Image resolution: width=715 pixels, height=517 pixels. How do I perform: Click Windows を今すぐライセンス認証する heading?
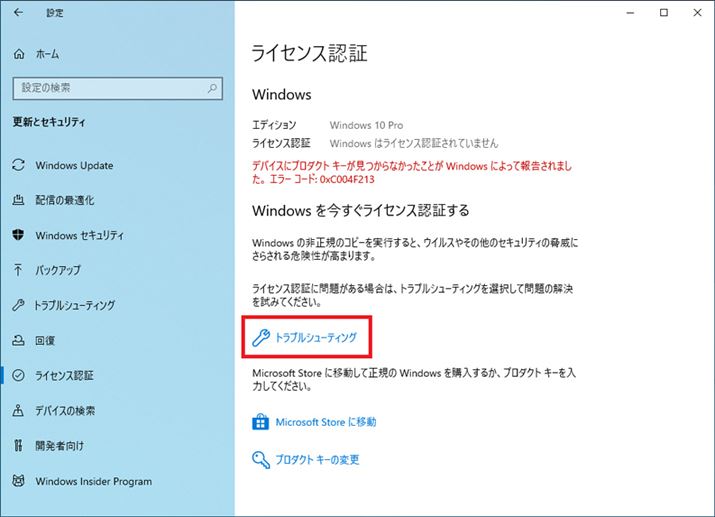point(361,211)
